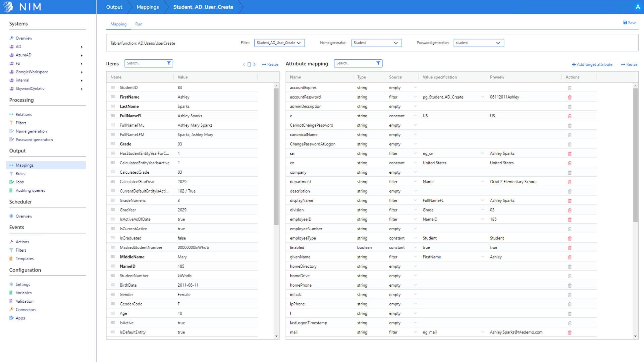Delete the division attribute mapping
This screenshot has width=644, height=362.
point(570,210)
